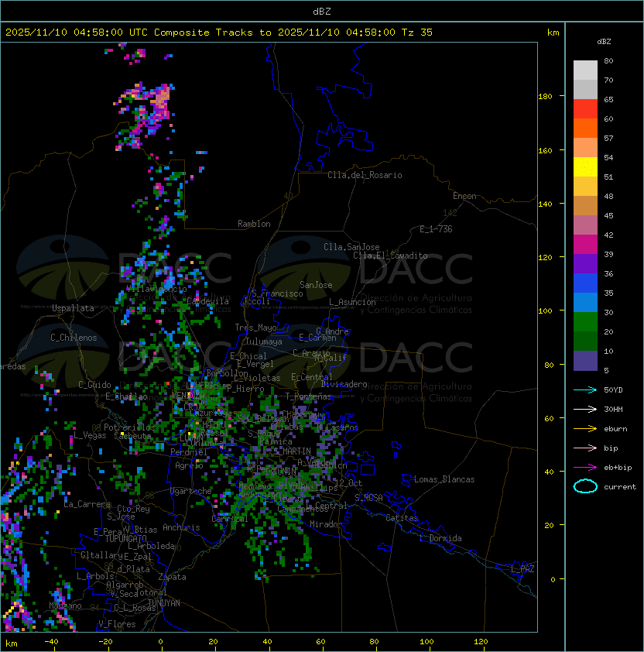Click the 'C_Chilenos' map label
This screenshot has height=652, width=644.
[74, 338]
